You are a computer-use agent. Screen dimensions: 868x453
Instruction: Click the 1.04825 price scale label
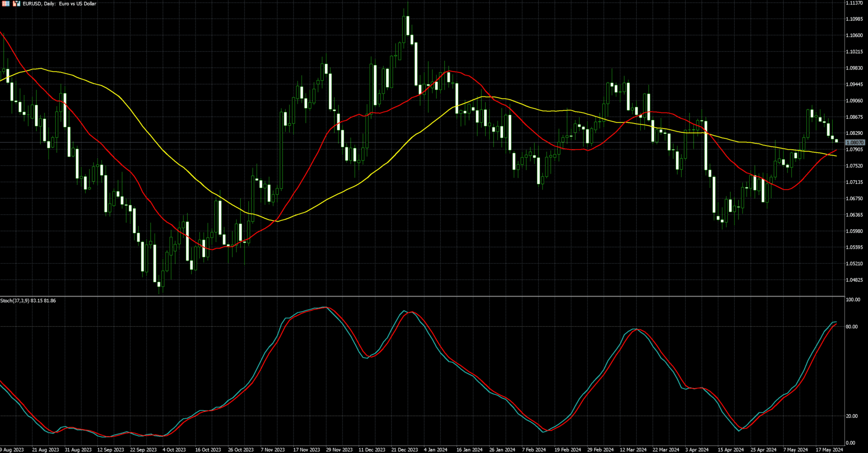[854, 280]
